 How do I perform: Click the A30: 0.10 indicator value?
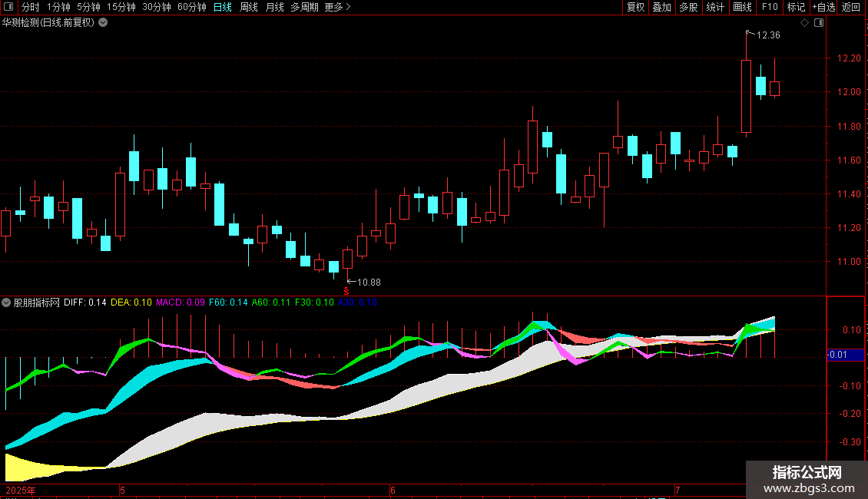[x=357, y=302]
